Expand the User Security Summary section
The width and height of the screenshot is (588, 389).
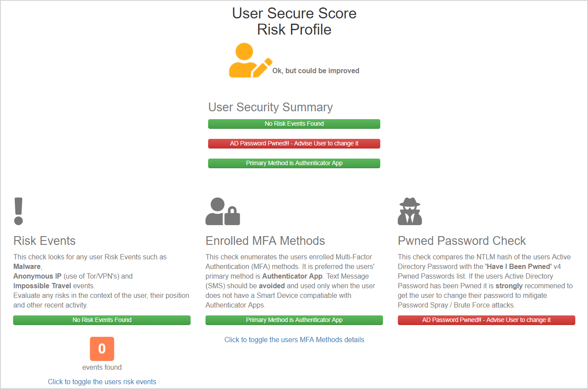270,107
